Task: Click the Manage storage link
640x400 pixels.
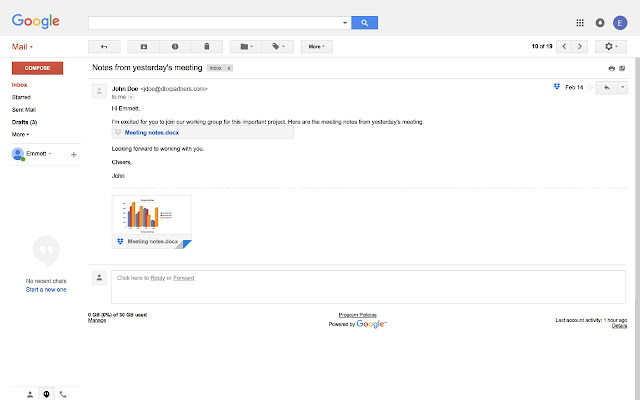Action: [97, 320]
